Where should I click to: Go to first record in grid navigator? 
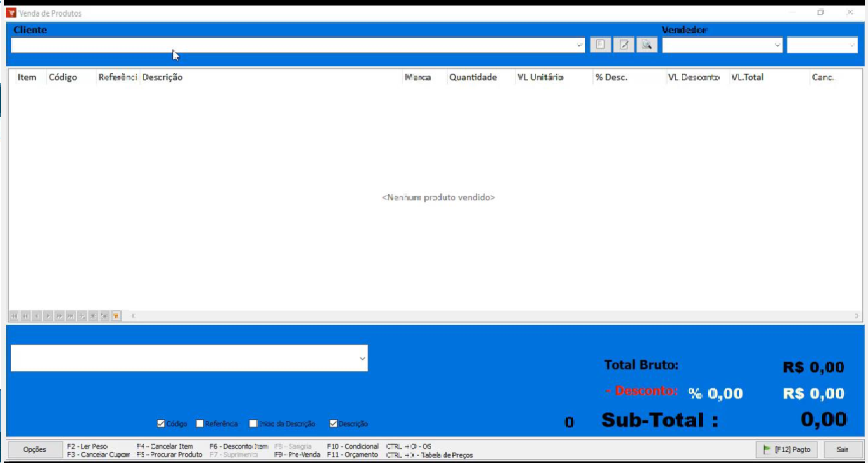pyautogui.click(x=13, y=316)
